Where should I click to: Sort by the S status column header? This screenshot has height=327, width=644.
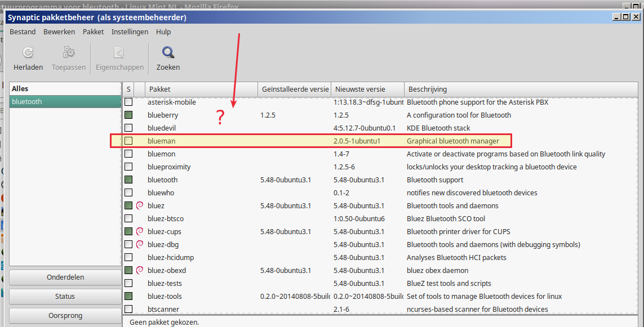click(128, 89)
